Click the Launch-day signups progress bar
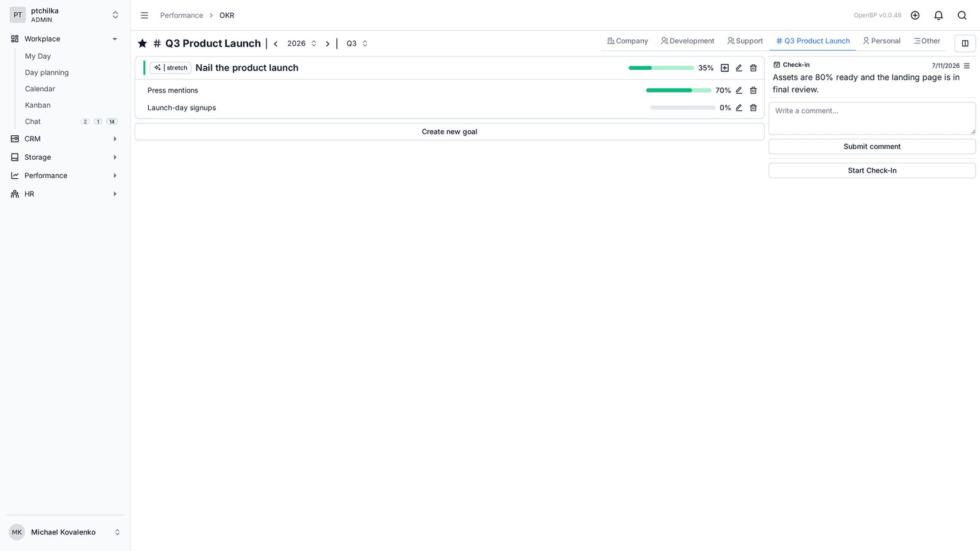 [682, 108]
